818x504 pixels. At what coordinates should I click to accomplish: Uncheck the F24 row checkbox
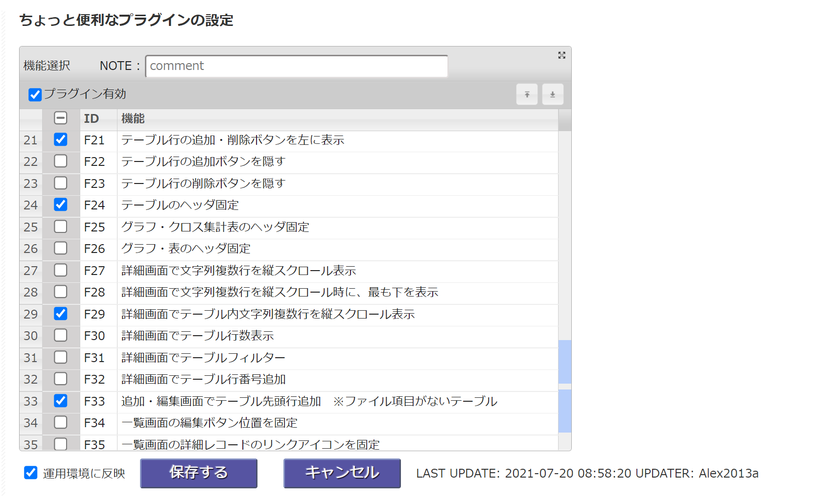[61, 205]
